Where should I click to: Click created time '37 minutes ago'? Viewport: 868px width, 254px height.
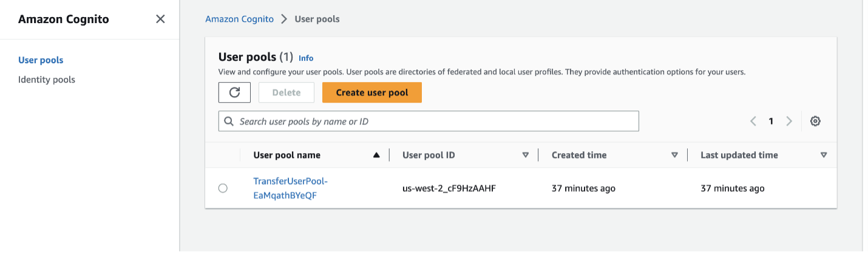(x=583, y=188)
